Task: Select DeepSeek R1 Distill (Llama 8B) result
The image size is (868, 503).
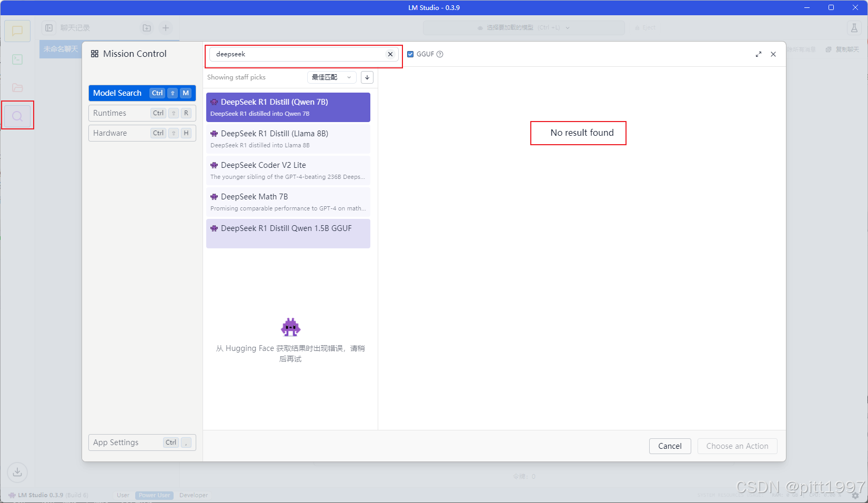Action: click(288, 139)
